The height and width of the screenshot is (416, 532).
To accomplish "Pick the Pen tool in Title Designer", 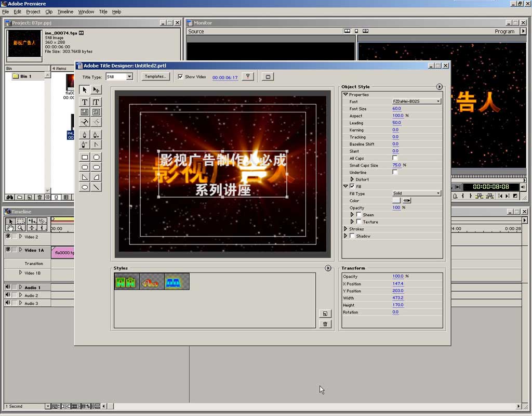I will 85,135.
